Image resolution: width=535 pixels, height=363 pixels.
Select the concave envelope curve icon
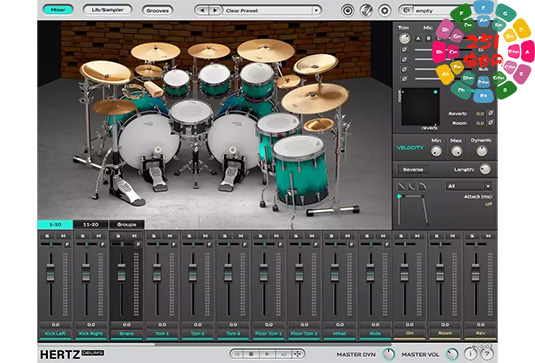pos(412,186)
